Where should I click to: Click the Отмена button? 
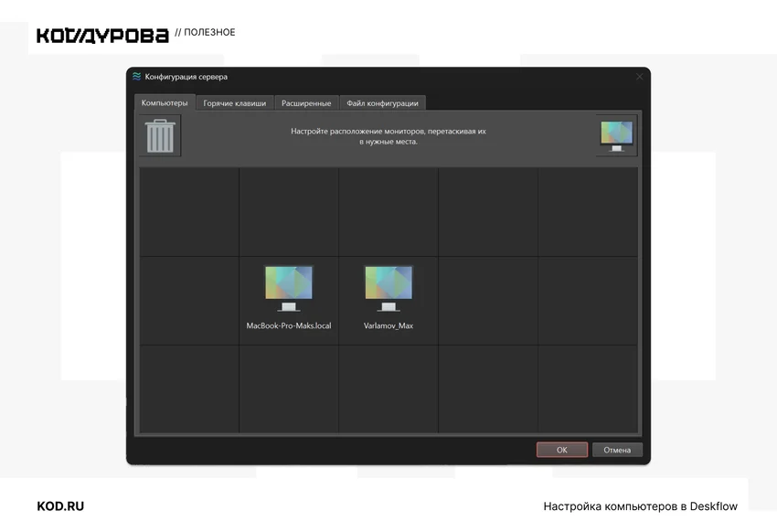tap(617, 450)
